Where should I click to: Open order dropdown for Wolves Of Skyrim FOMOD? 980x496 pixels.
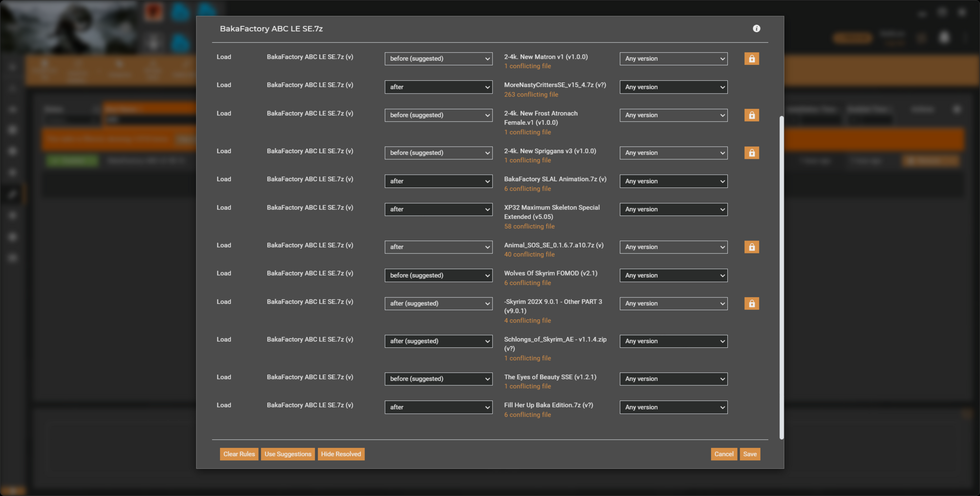coord(438,275)
